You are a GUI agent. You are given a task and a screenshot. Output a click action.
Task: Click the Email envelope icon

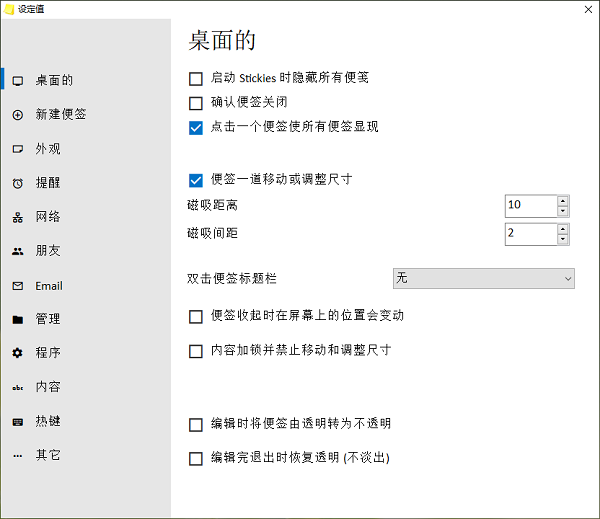[17, 286]
